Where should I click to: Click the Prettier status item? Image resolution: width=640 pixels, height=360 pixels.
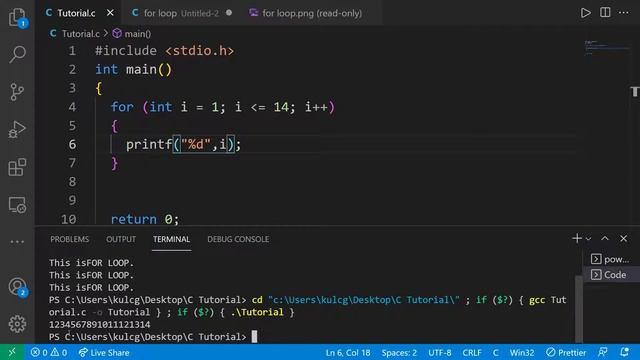[x=566, y=352]
